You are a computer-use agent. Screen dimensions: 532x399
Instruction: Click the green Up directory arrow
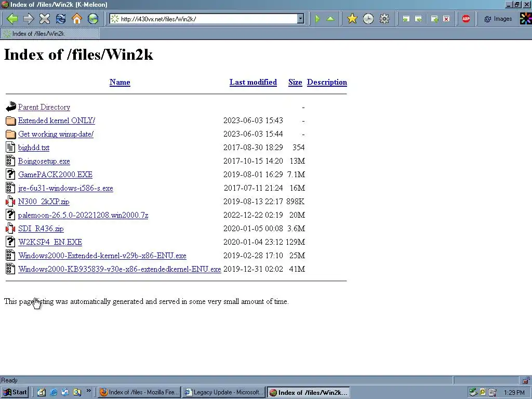pos(330,19)
